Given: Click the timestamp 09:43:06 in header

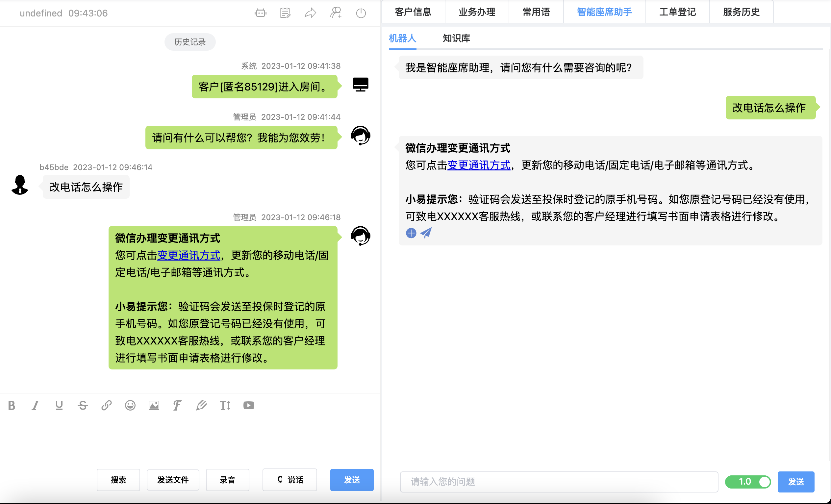Looking at the screenshot, I should [88, 13].
